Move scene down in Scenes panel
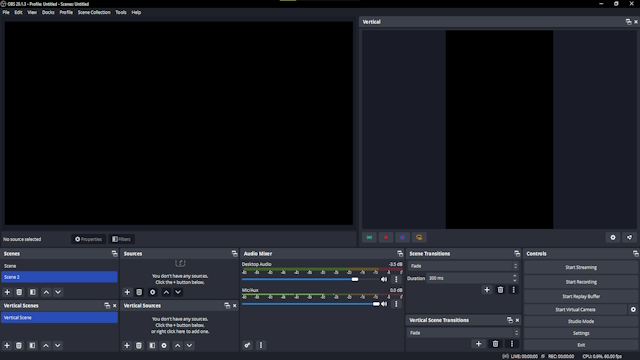 (x=58, y=292)
